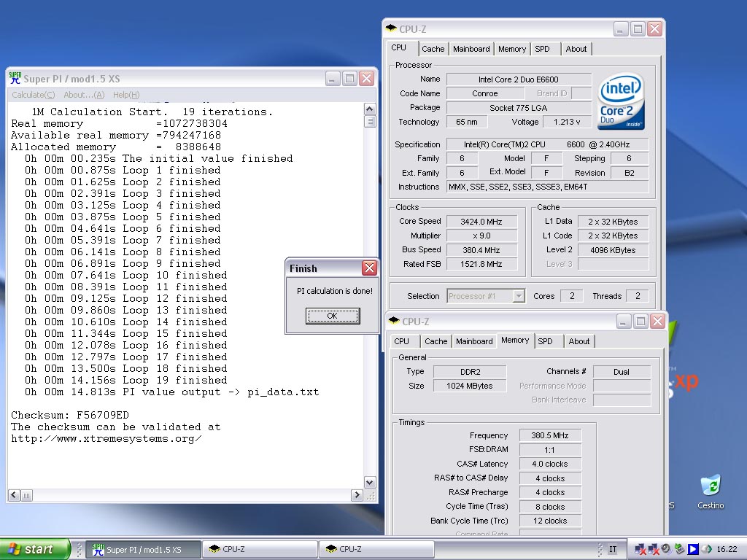The height and width of the screenshot is (560, 747).
Task: Click the Super PI title bar icon
Action: tap(15, 78)
